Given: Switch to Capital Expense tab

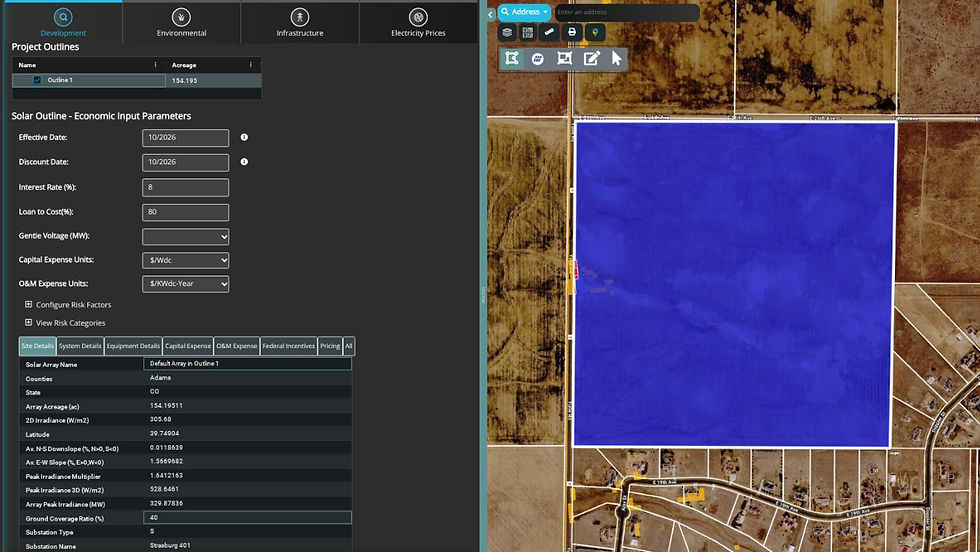Looking at the screenshot, I should (188, 346).
